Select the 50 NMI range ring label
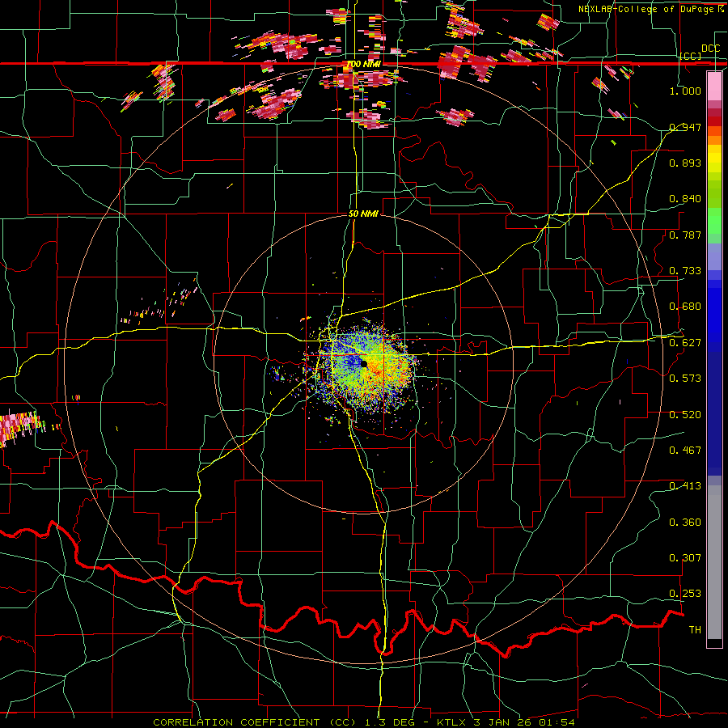Viewport: 728px width, 728px height. click(x=363, y=214)
